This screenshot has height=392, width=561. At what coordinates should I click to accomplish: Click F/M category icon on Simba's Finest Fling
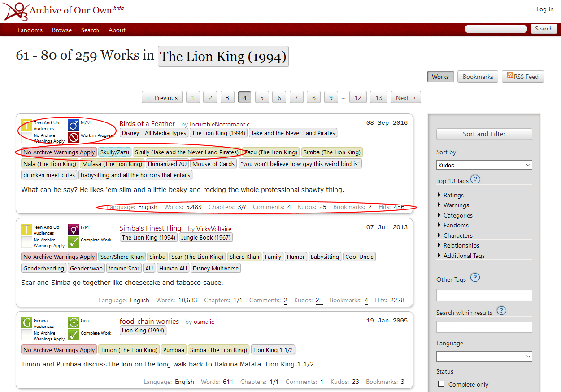coord(74,230)
